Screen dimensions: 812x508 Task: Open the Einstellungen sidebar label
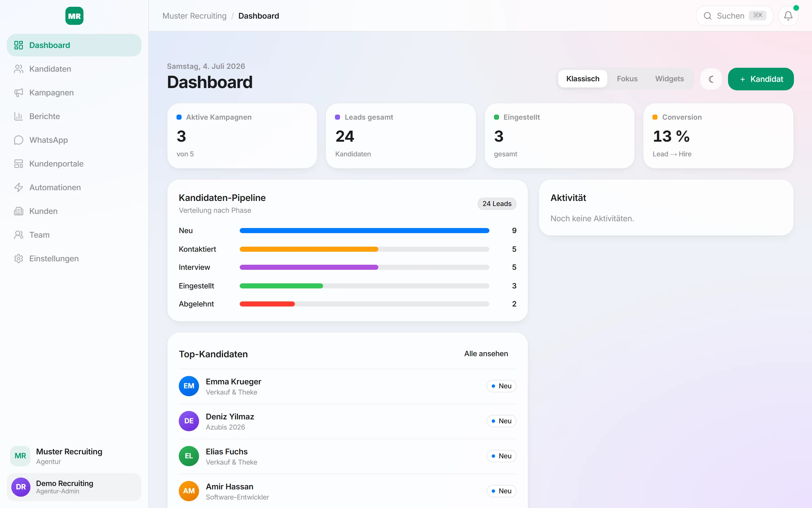54,258
